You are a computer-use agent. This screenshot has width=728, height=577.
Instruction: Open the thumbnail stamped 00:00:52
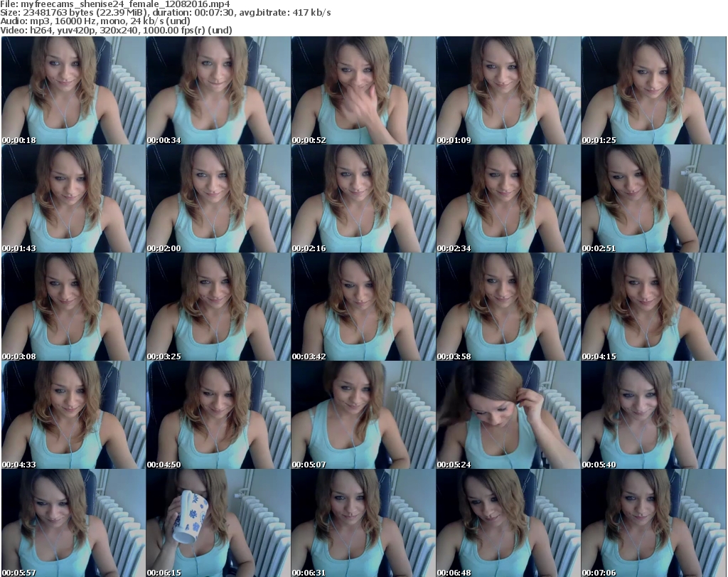(363, 90)
